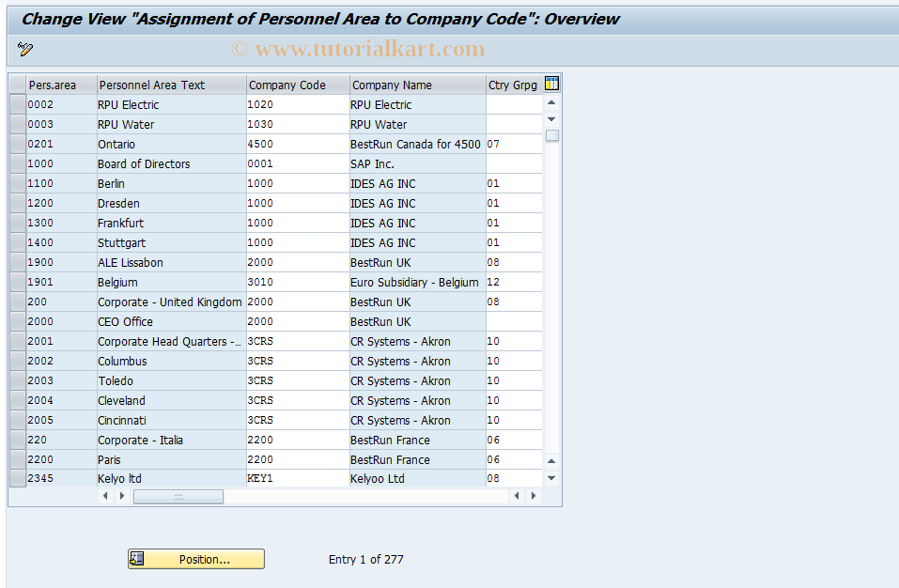This screenshot has height=588, width=899.
Task: Click 'Corporate - United Kingdom' text cell
Action: point(170,302)
